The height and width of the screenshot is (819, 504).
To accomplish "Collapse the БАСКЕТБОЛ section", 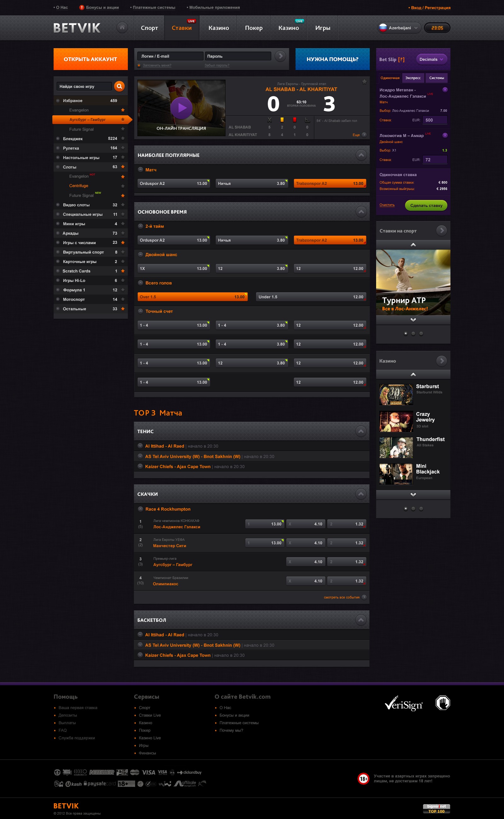I will coord(361,620).
